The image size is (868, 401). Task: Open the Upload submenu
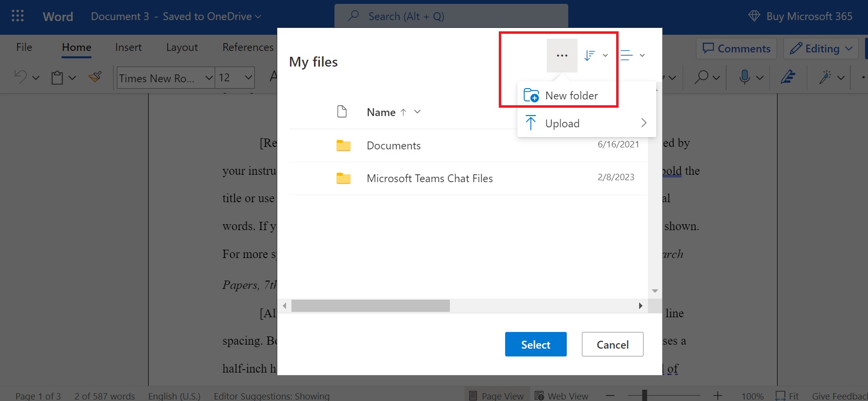(586, 123)
